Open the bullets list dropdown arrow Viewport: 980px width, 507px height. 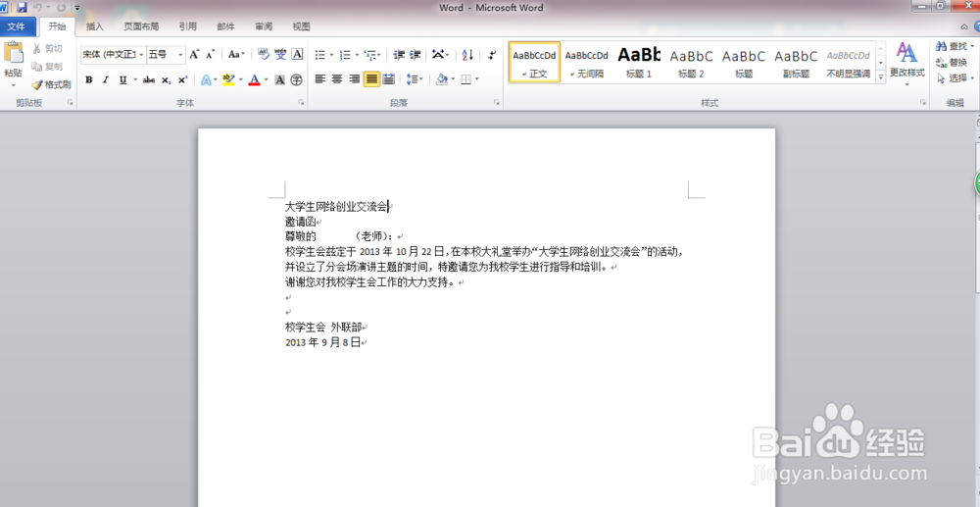click(331, 55)
